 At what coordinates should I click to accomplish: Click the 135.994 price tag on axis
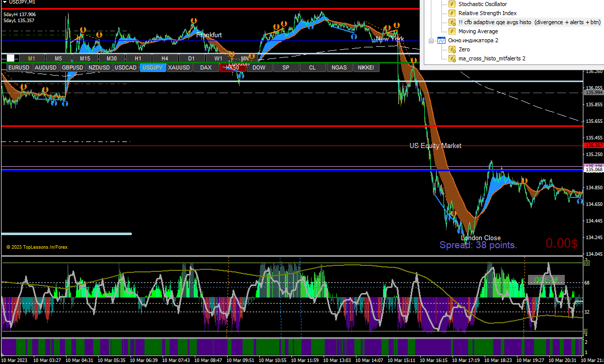(593, 93)
